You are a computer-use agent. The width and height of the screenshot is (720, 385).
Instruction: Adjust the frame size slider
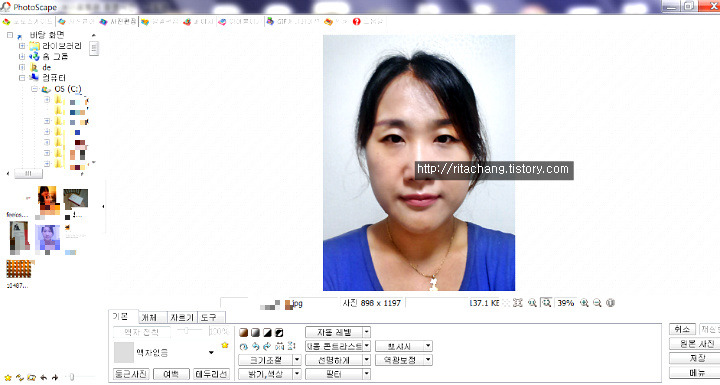pos(189,331)
